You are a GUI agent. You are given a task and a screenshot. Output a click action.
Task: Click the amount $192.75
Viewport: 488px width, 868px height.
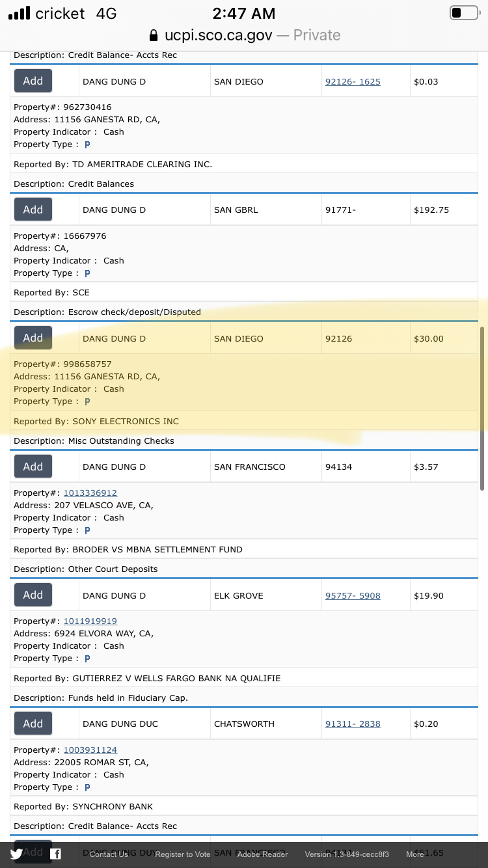click(431, 210)
